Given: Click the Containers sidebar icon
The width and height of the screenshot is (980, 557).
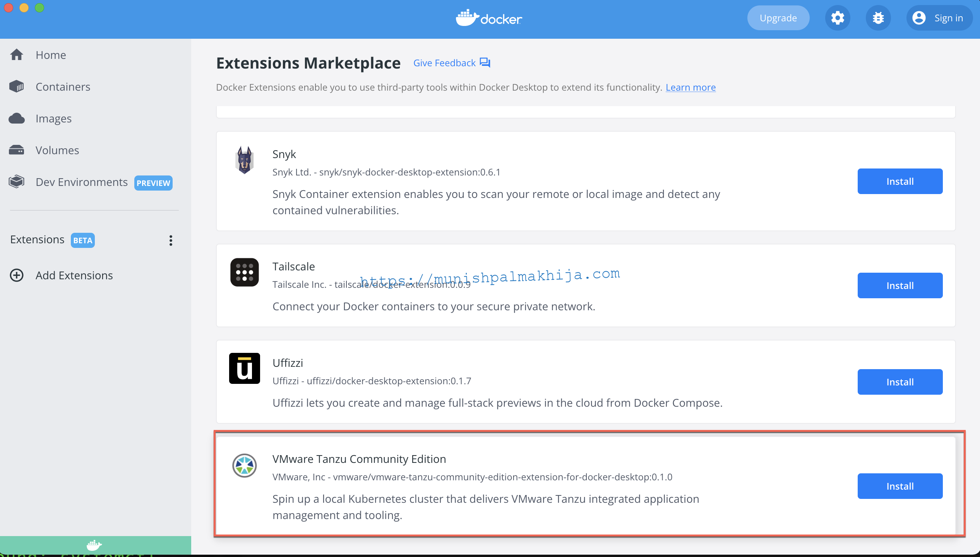Looking at the screenshot, I should 17,87.
